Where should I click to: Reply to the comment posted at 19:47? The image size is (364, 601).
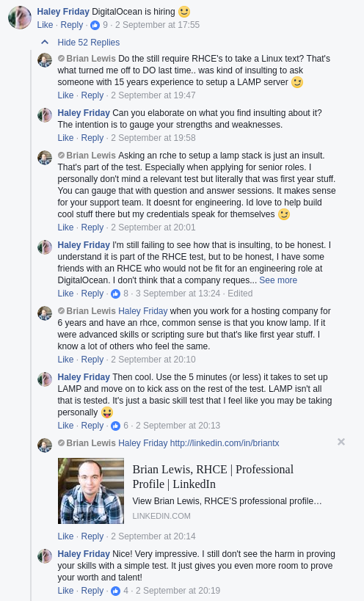click(92, 95)
